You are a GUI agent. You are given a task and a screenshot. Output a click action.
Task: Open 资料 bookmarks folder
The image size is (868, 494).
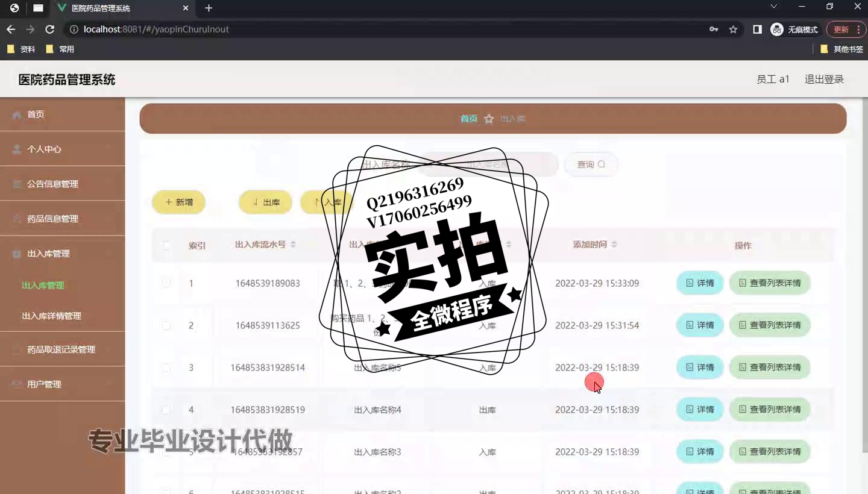pyautogui.click(x=22, y=49)
